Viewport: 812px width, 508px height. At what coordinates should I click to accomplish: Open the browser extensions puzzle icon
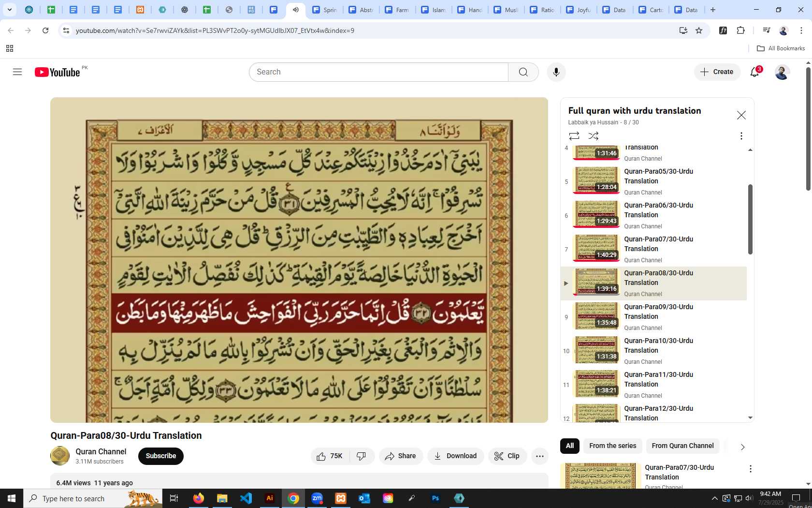pos(740,30)
